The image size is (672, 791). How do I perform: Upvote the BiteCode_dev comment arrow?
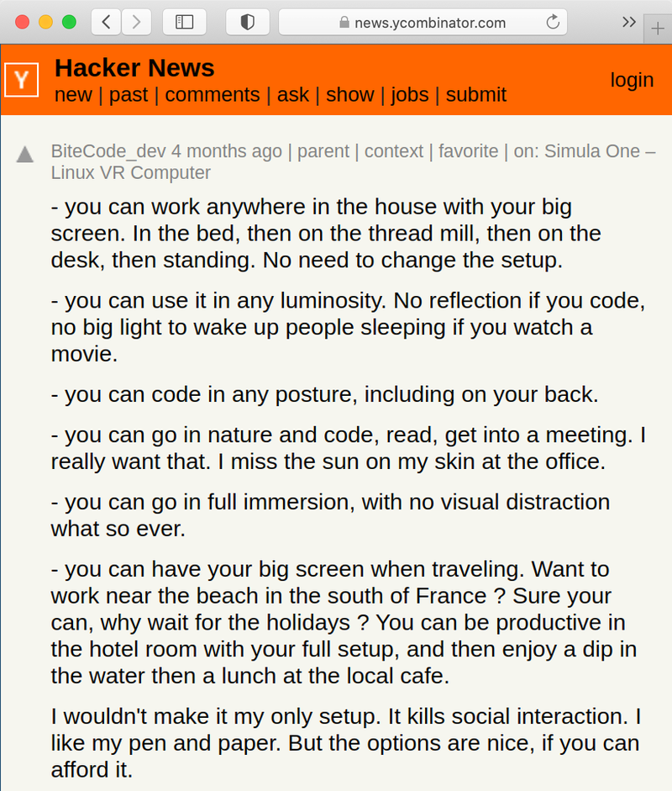24,155
